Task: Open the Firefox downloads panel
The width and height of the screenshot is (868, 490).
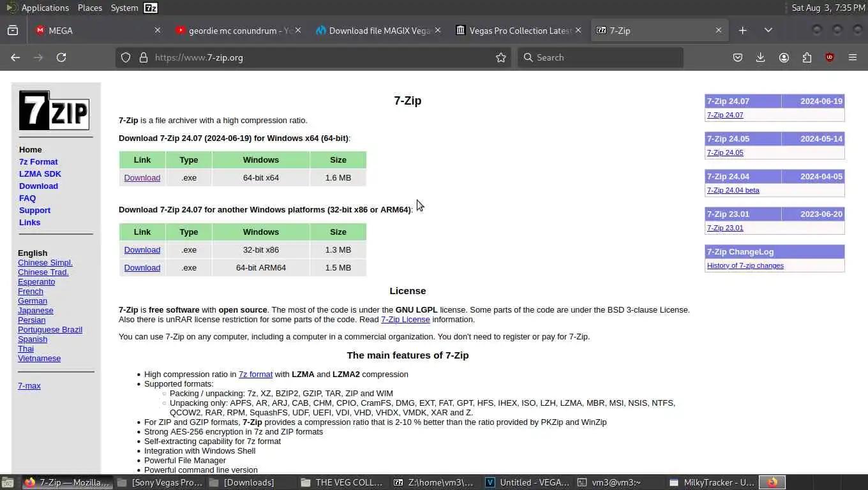Action: coord(761,57)
